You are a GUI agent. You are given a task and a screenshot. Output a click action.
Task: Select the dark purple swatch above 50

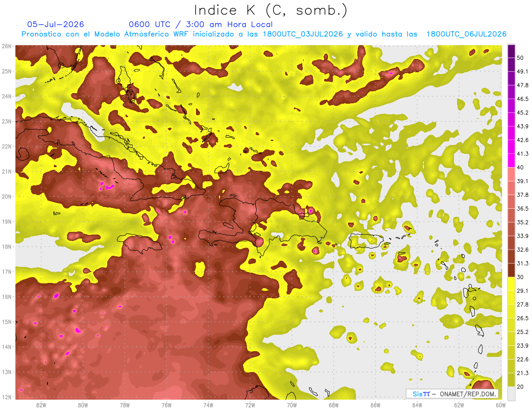tap(511, 51)
